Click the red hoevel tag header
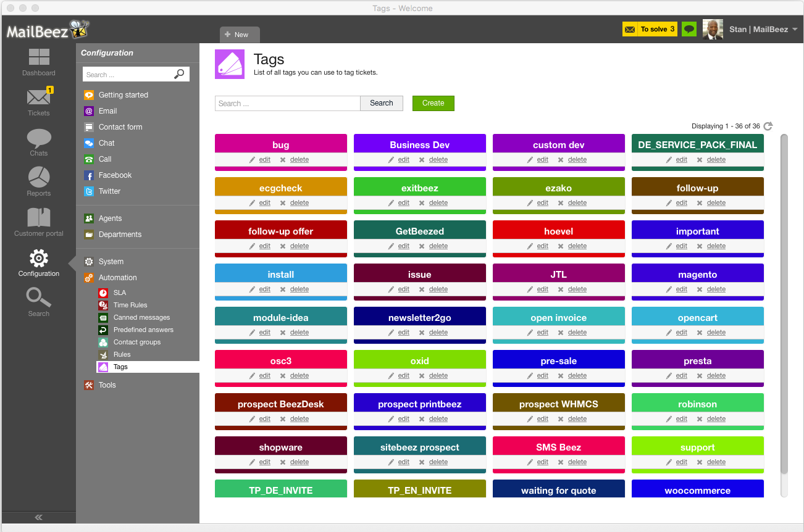This screenshot has width=804, height=532. [x=559, y=230]
